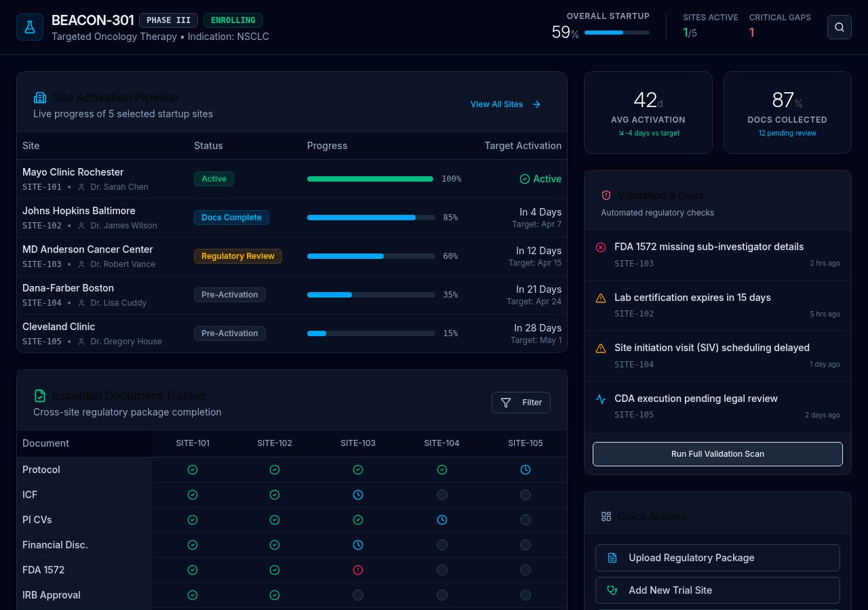Click the PI CVs checkmark for SITE-102
868x610 pixels.
pyautogui.click(x=275, y=520)
